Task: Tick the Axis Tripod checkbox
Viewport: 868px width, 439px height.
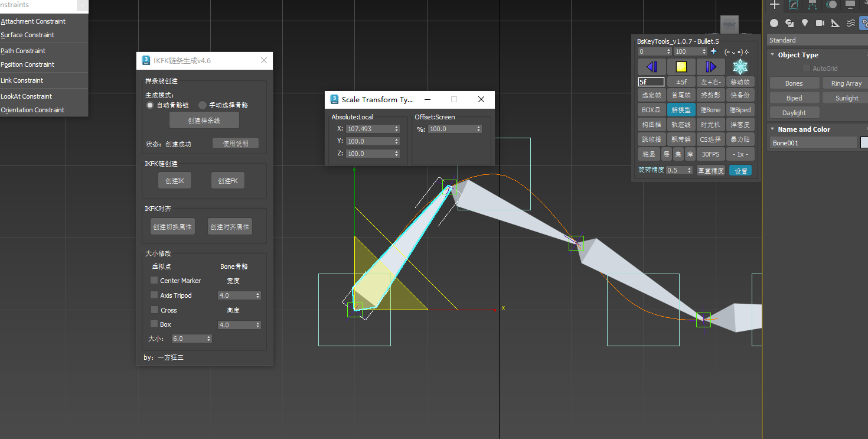Action: coord(154,295)
